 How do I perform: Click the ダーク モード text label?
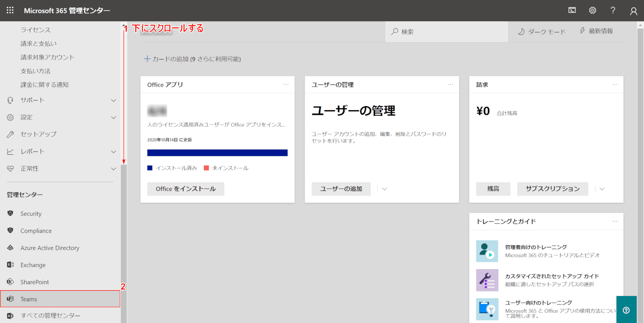coord(547,32)
